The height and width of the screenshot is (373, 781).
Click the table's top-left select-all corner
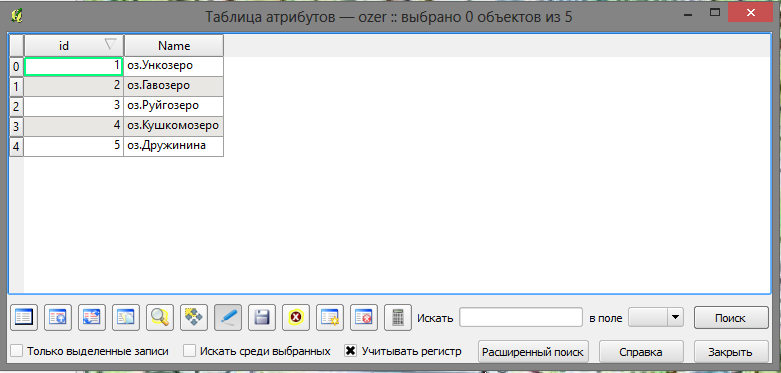(16, 46)
